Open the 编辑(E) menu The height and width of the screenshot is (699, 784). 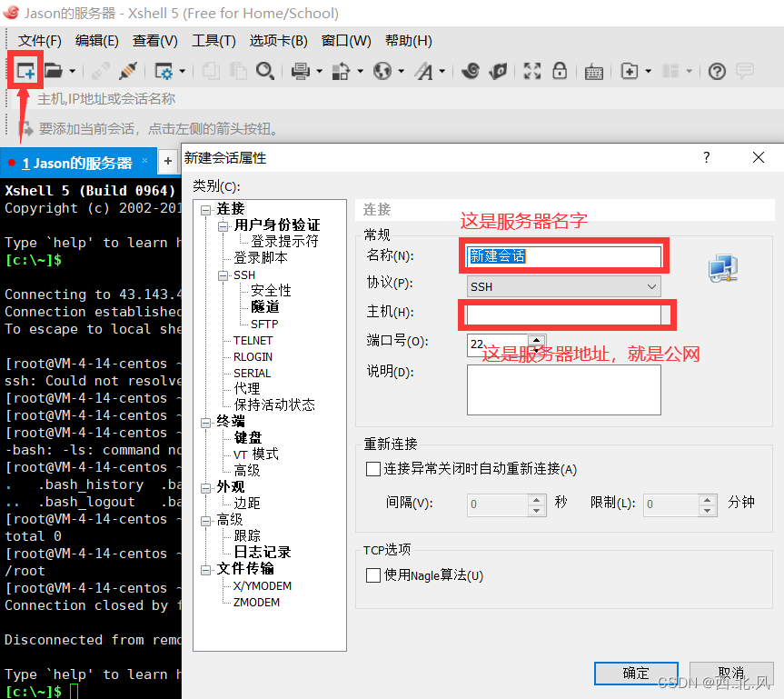tap(97, 41)
